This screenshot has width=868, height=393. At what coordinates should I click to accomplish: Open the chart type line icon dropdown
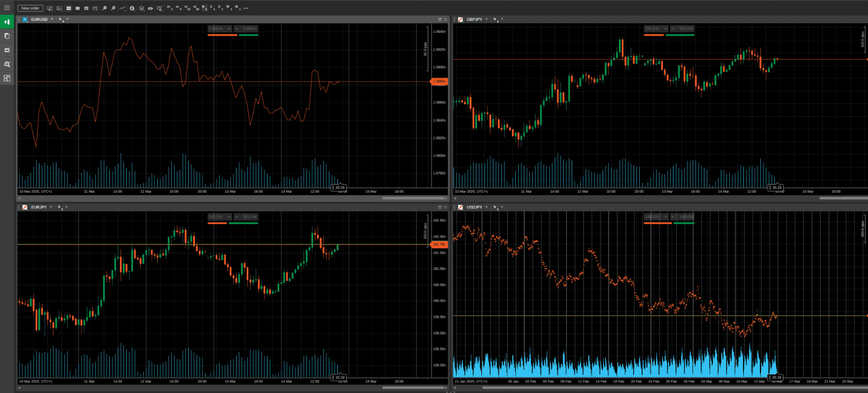pos(122,8)
